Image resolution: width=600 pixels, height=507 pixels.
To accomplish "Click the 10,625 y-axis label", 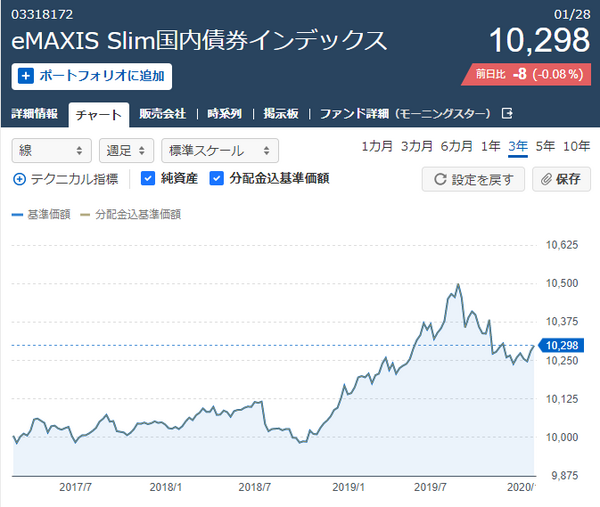I will coord(562,245).
